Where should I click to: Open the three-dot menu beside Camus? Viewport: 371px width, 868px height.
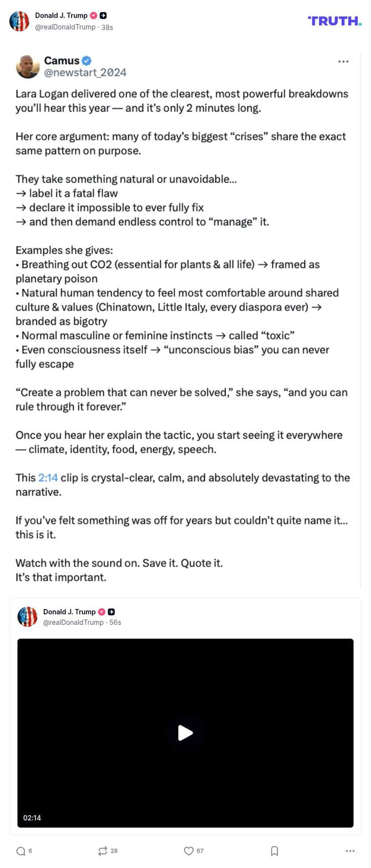(343, 62)
